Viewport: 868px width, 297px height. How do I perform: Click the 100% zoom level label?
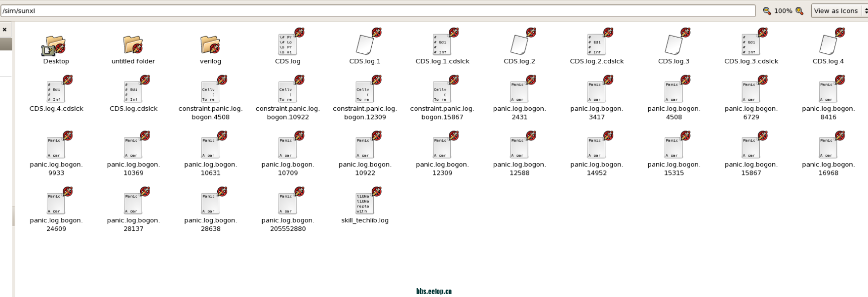tap(783, 11)
